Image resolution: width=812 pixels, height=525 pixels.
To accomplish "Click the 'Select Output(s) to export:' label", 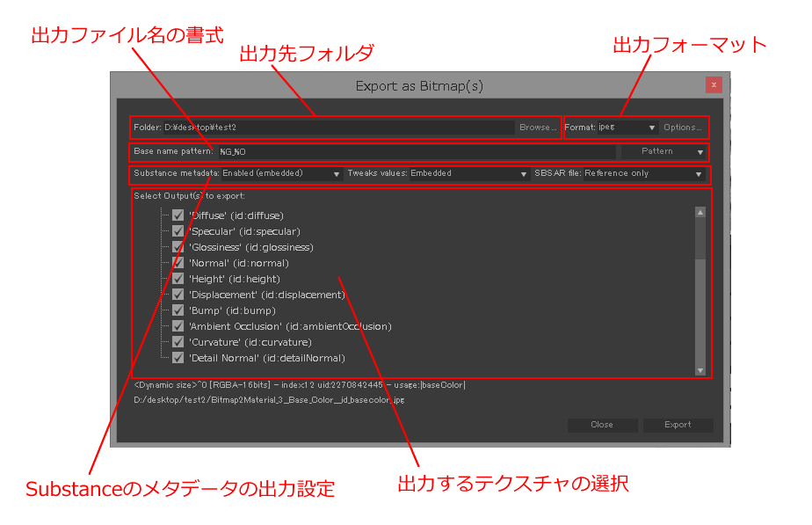I will (x=190, y=196).
